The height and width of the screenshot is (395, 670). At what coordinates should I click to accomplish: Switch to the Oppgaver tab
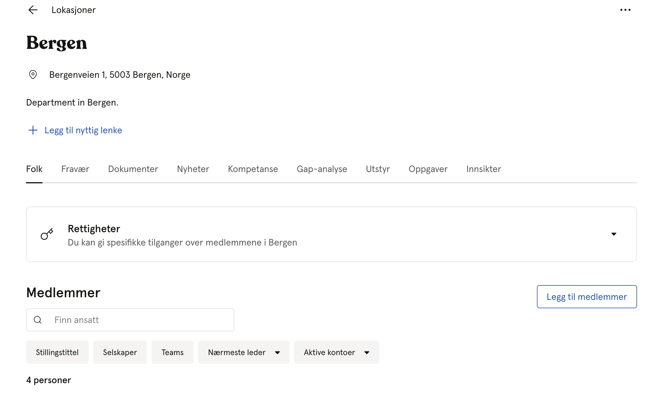pyautogui.click(x=428, y=169)
